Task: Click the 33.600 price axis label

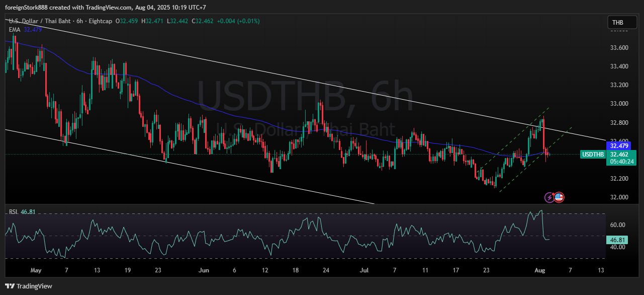Action: [x=619, y=48]
